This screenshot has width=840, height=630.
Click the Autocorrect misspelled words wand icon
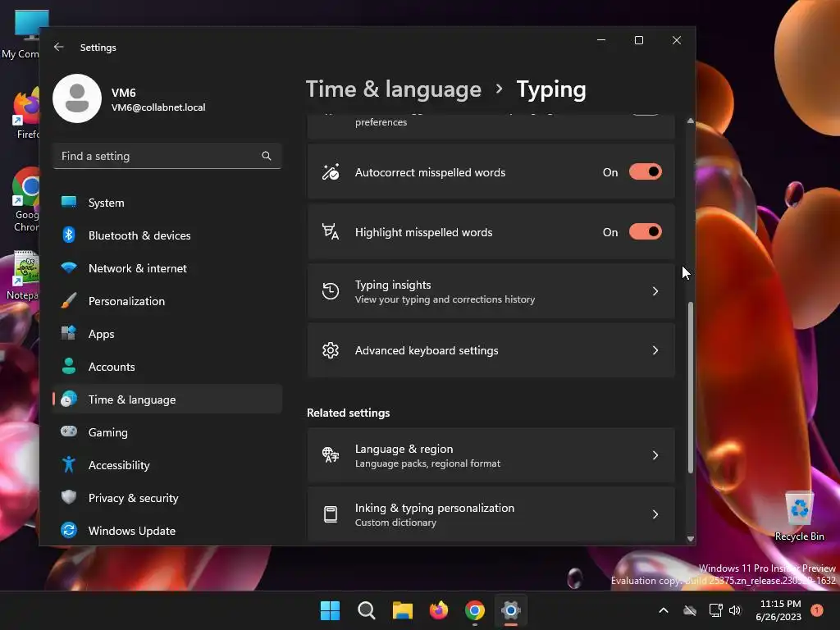coord(331,172)
